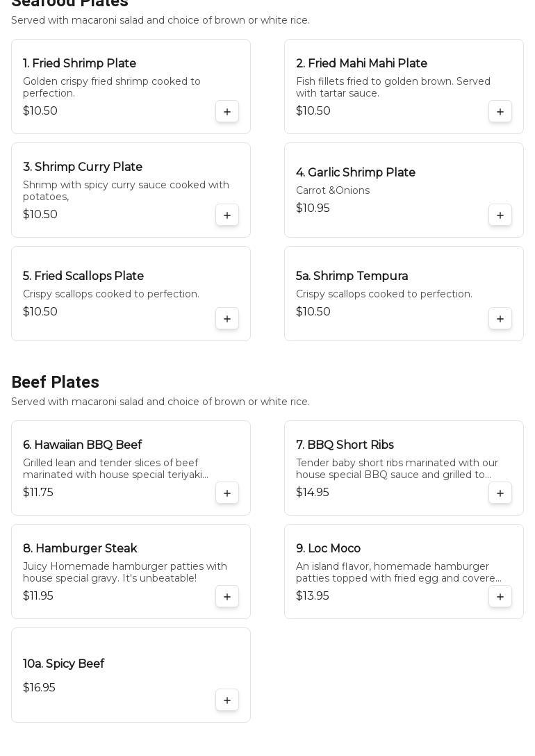Add Hamburger Steak using plus icon

227,597
